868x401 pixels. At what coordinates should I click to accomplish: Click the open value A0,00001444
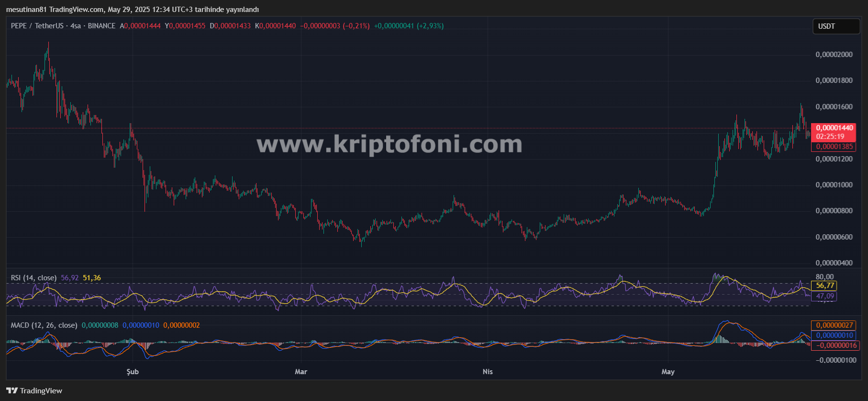140,26
